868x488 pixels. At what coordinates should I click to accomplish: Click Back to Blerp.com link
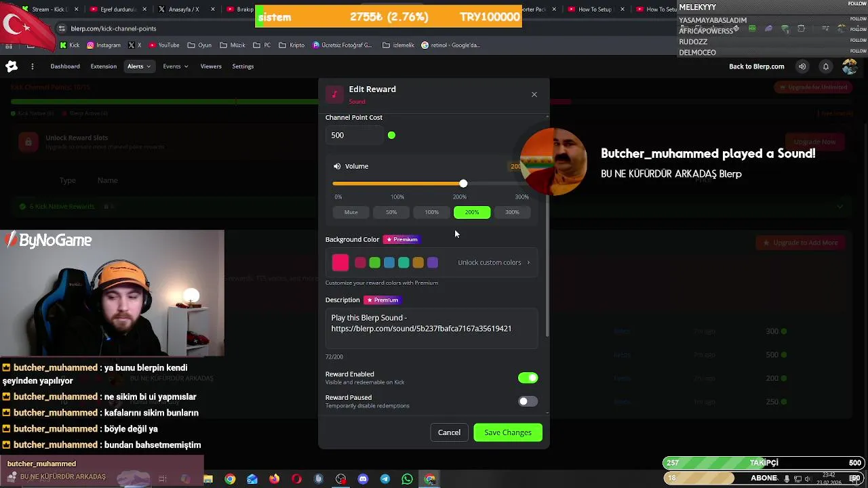(x=756, y=66)
